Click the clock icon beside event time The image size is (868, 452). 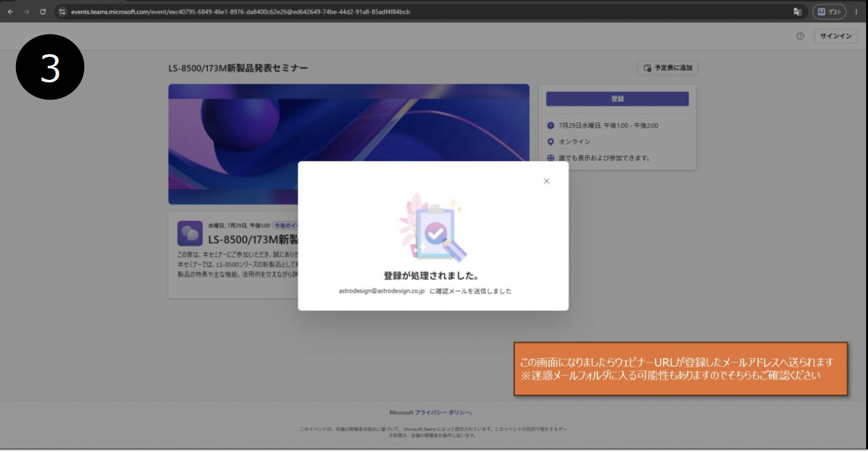click(551, 126)
